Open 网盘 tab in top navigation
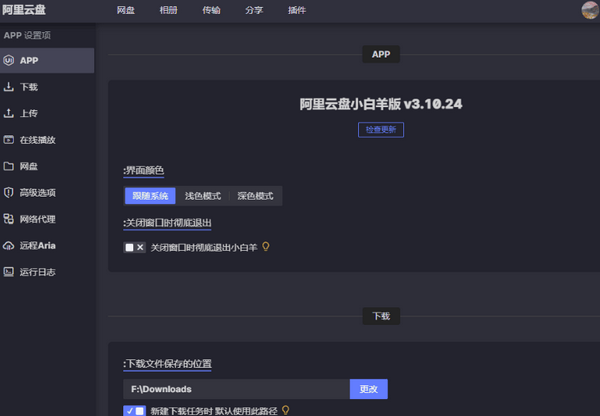Image resolution: width=600 pixels, height=416 pixels. [126, 10]
